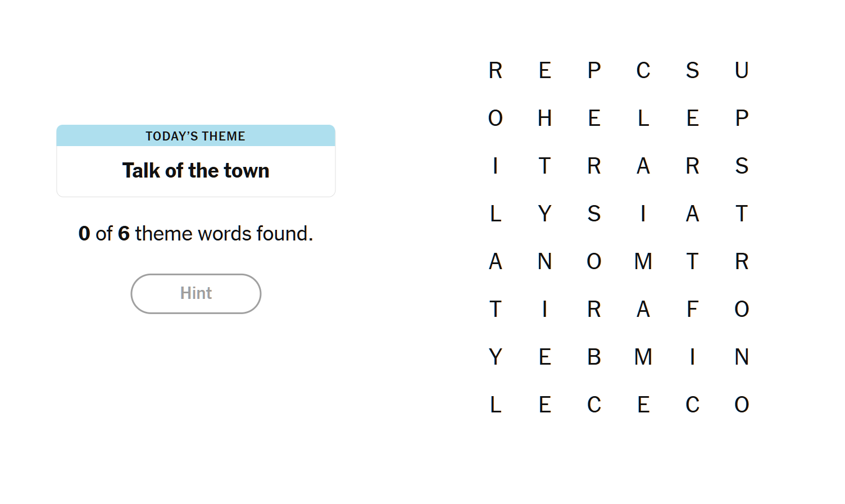Screen dimensions: 845x504
Task: Select the letter N in the seventh row
Action: 742,357
